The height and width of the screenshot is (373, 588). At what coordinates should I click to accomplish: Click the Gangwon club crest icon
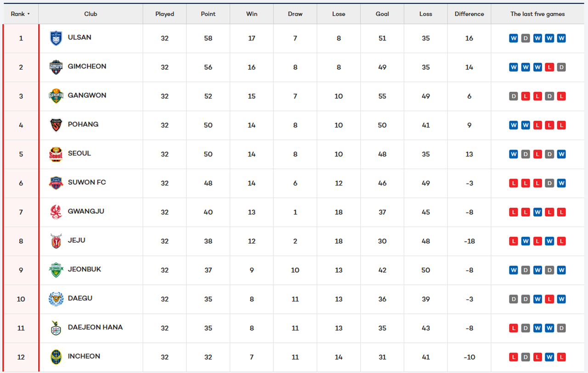[x=56, y=96]
